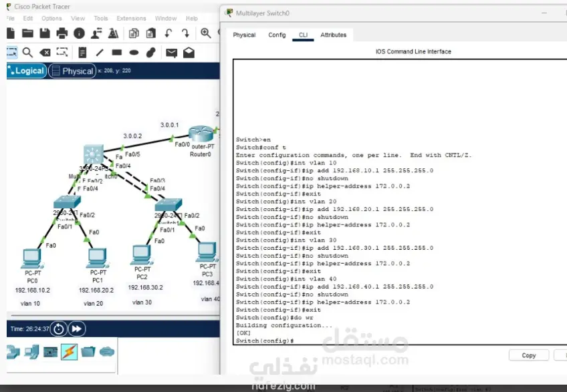Open the View menu

pyautogui.click(x=78, y=19)
